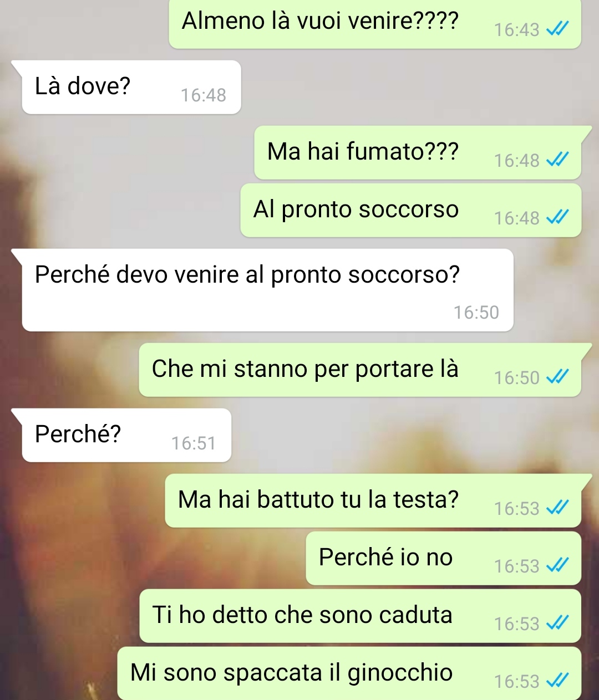Screen dimensions: 599x700
Task: Select the 'Almeno là vuoi venire????' message text
Action: tap(320, 21)
